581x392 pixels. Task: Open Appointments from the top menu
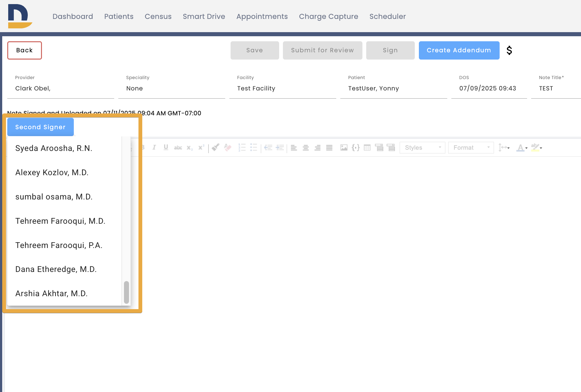coord(262,16)
